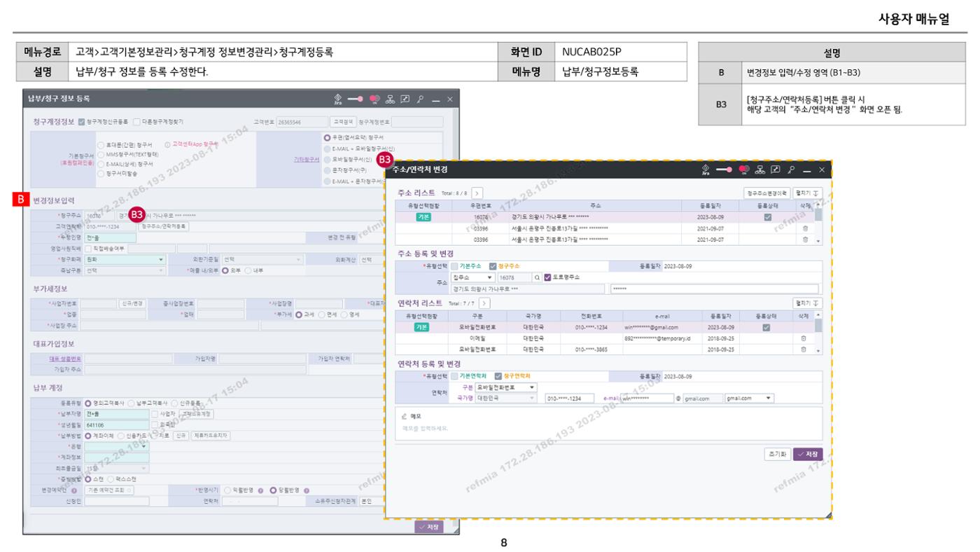Viewport: 980px width, 552px height.
Task: Open the 집주소 address type dropdown
Action: tap(474, 277)
